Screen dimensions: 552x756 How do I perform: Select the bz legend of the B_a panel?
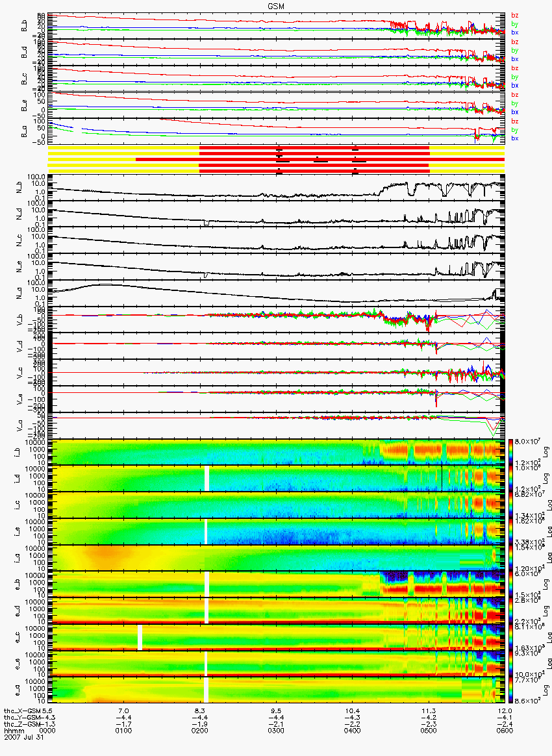(515, 121)
